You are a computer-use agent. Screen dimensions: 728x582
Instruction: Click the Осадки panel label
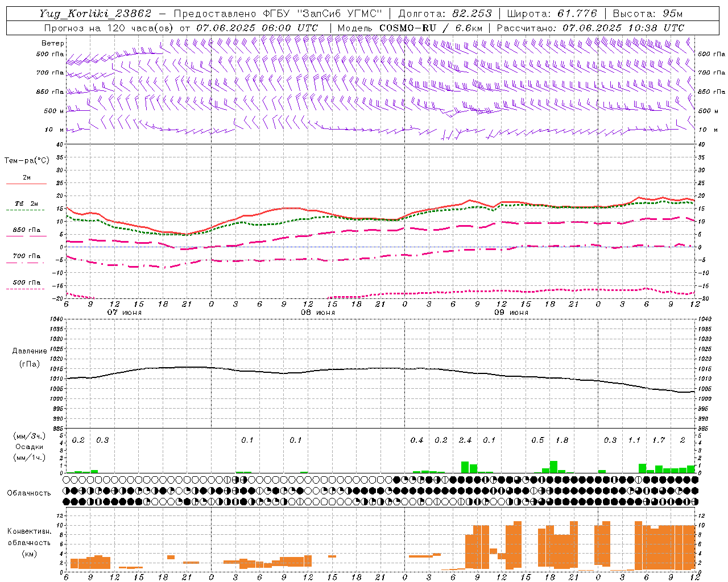point(30,447)
